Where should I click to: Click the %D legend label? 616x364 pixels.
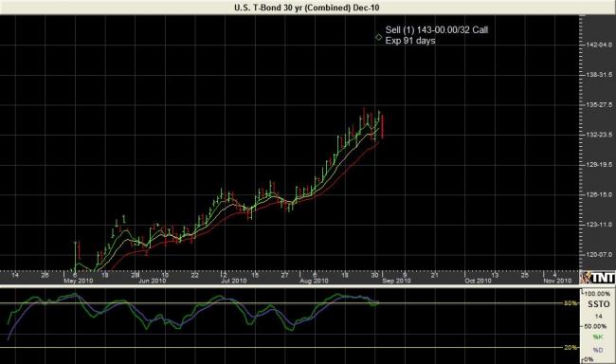(598, 350)
